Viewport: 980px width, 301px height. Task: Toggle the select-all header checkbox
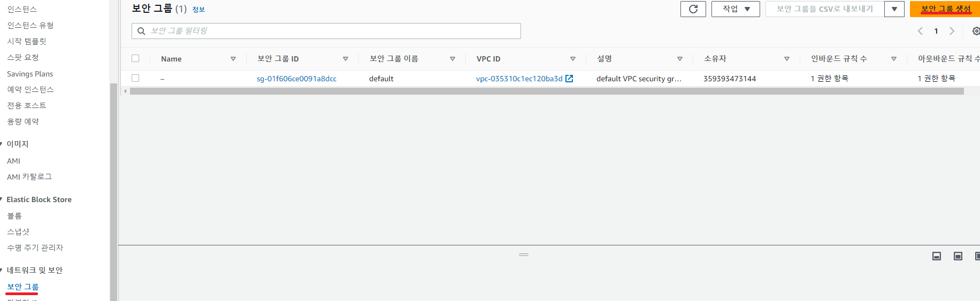(135, 58)
